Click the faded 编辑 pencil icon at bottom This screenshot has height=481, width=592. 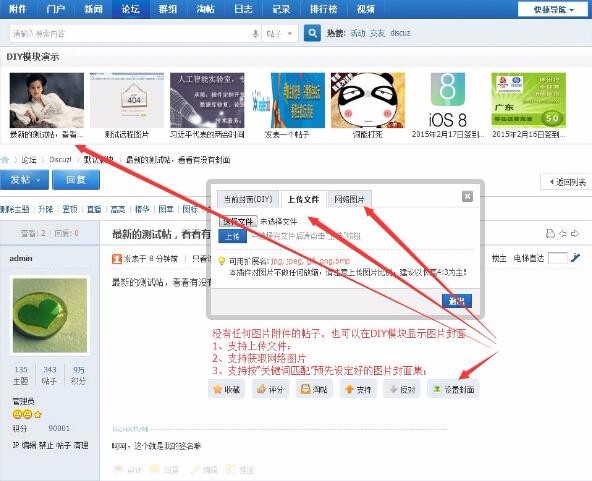195,469
